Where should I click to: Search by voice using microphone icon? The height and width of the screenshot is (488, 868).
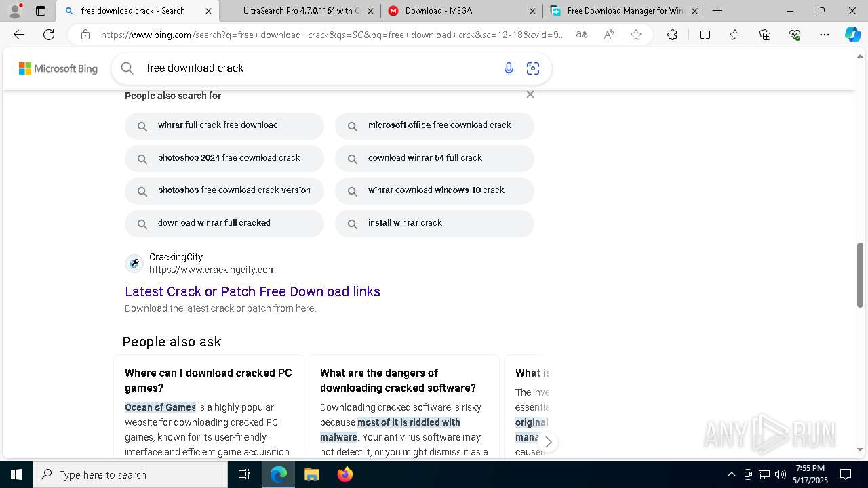pyautogui.click(x=509, y=68)
